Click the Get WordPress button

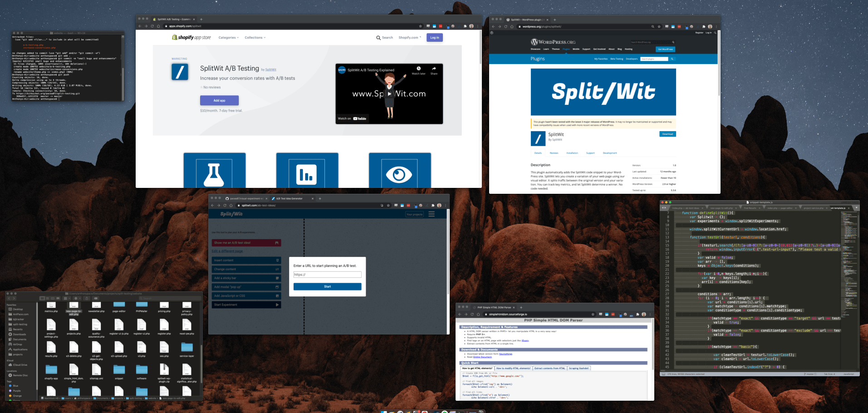click(665, 49)
